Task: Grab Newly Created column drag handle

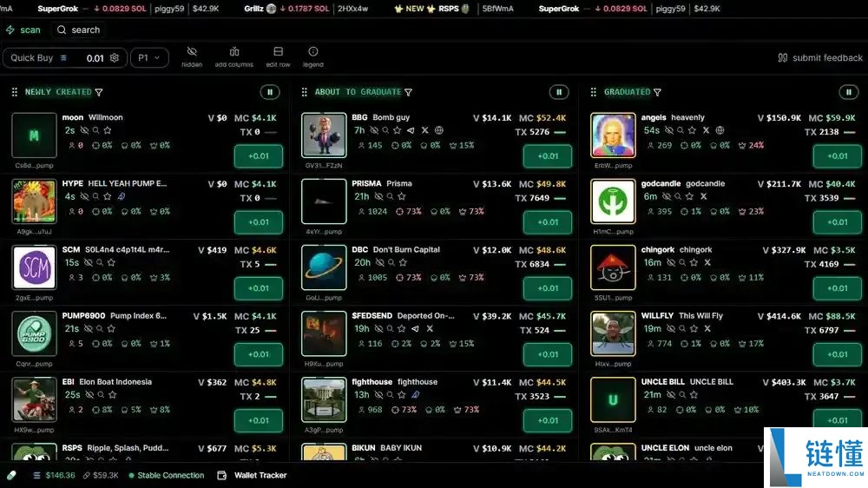Action: [15, 92]
